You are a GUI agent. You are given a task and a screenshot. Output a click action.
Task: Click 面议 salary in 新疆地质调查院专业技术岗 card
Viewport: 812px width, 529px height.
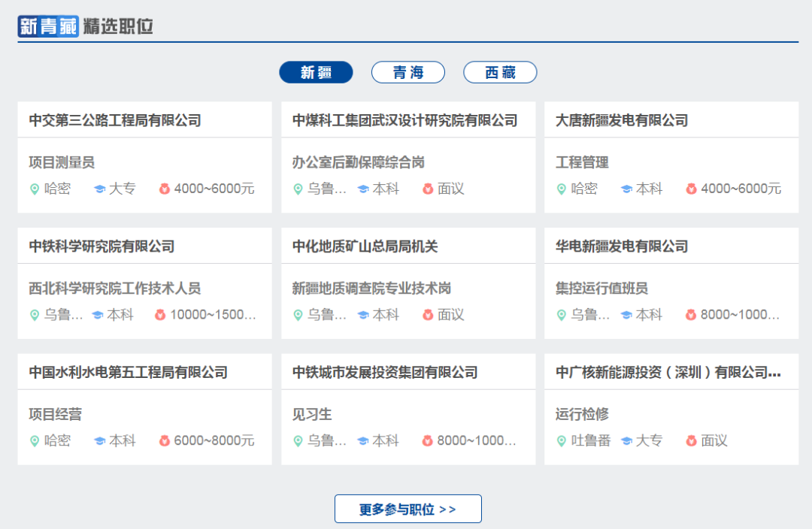[x=450, y=315]
